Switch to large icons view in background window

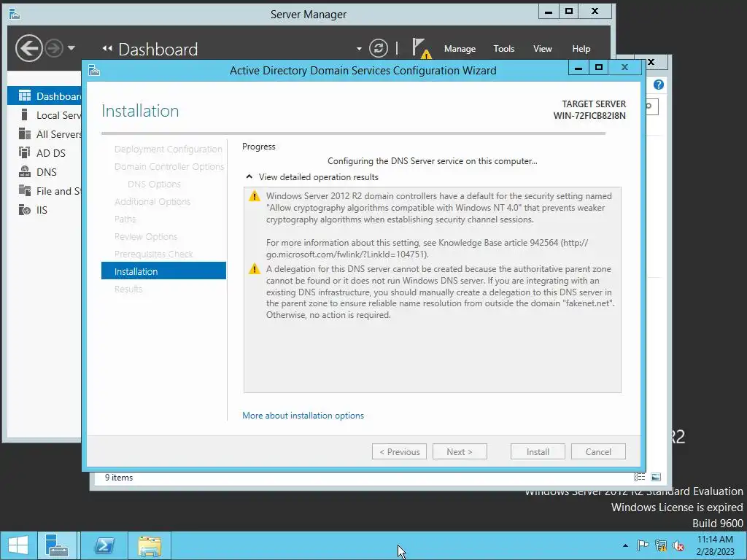(656, 477)
